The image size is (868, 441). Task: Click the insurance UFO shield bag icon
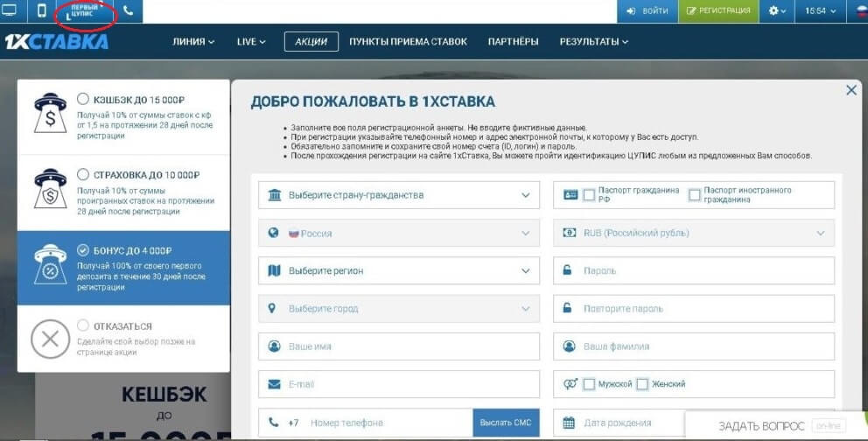[x=51, y=189]
